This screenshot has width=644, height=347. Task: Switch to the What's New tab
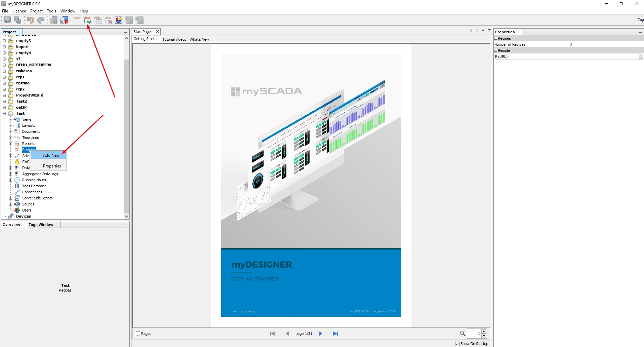click(199, 39)
